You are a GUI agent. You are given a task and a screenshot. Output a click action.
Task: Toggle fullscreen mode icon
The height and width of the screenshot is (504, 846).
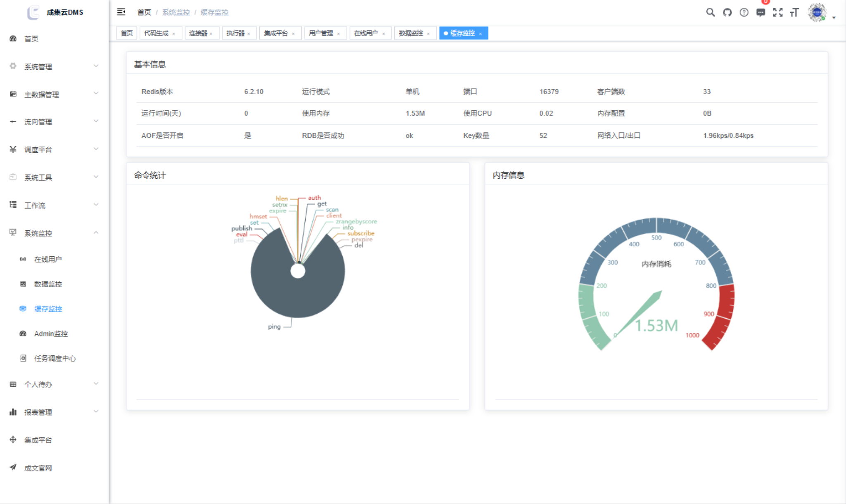pos(778,12)
